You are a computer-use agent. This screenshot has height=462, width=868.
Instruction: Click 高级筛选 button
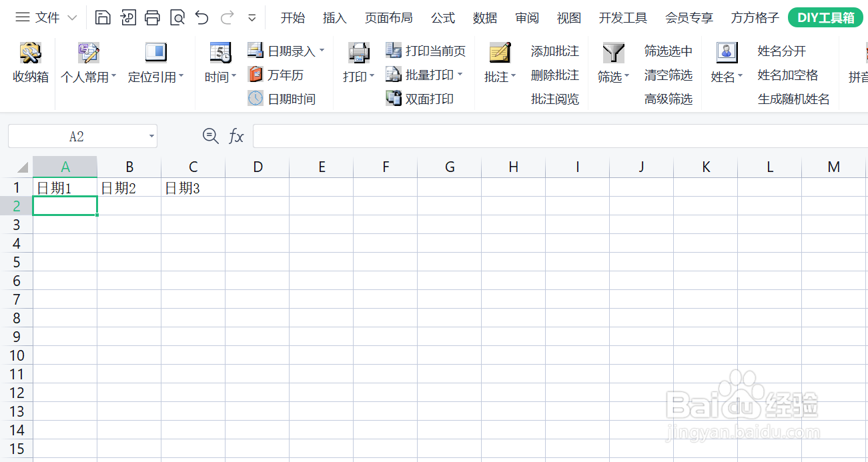[x=669, y=99]
